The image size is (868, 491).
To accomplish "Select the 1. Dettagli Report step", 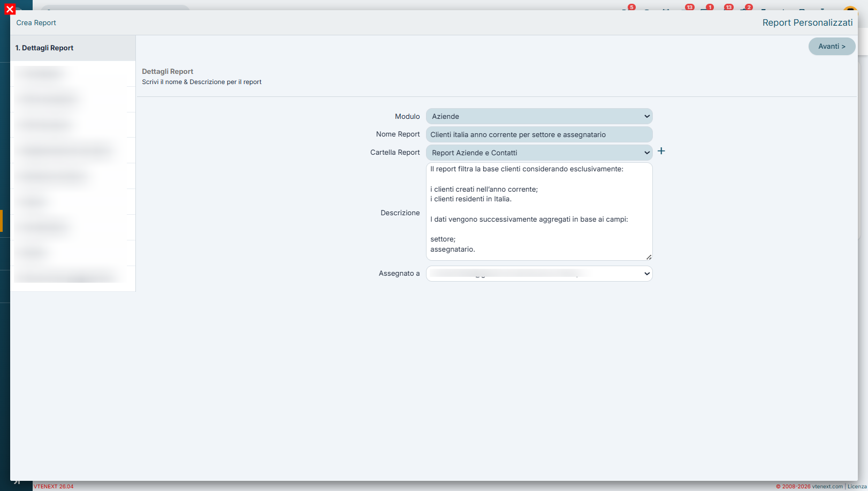I will [73, 48].
